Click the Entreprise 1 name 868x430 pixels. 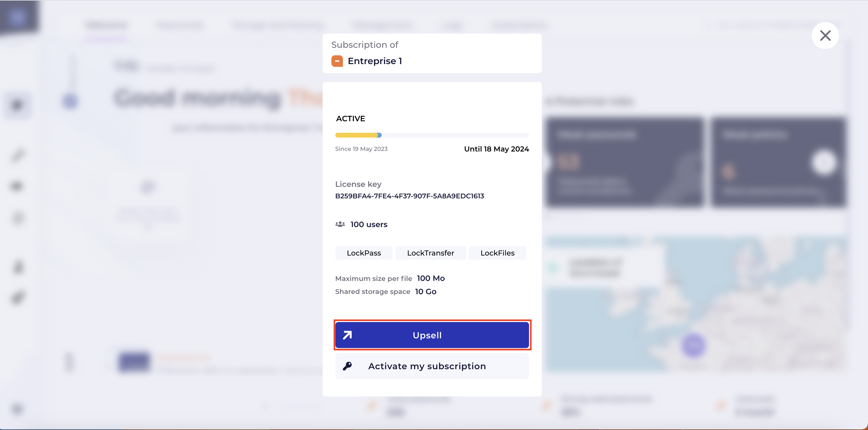point(375,61)
